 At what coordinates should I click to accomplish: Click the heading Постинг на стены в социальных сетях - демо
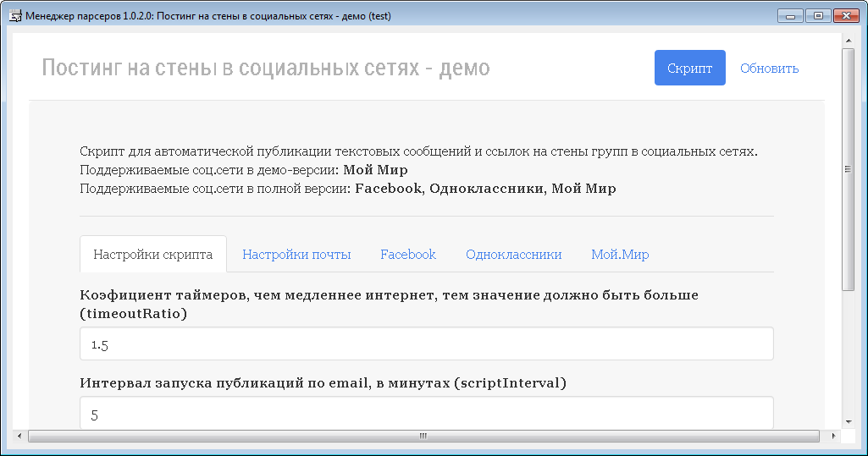[266, 68]
